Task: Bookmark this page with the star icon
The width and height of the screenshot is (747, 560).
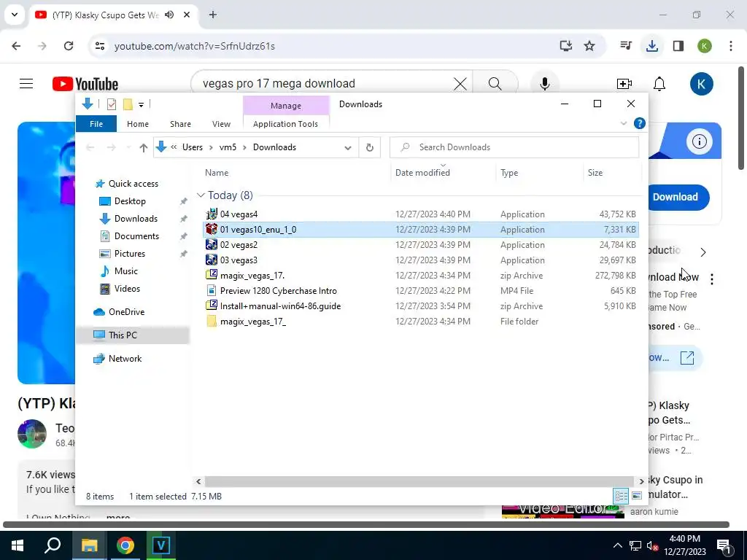Action: point(589,46)
